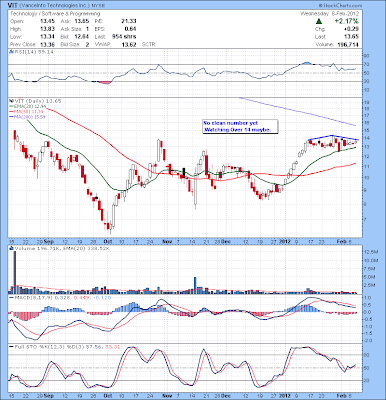
Task: Click the 2012 label on the price chart axis
Action: coord(286,241)
